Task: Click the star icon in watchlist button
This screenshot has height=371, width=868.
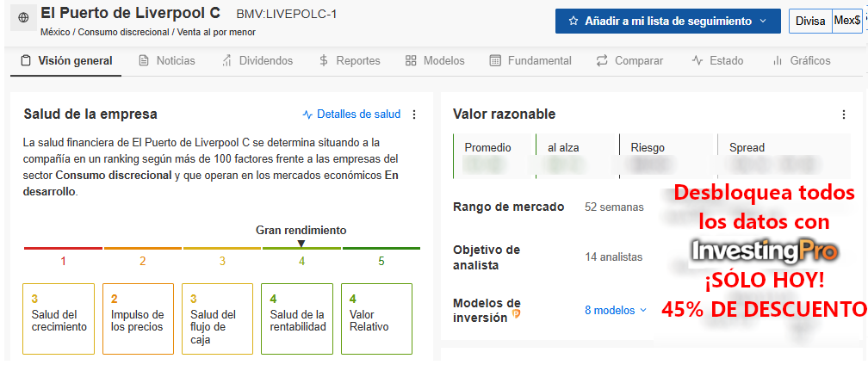Action: tap(573, 21)
